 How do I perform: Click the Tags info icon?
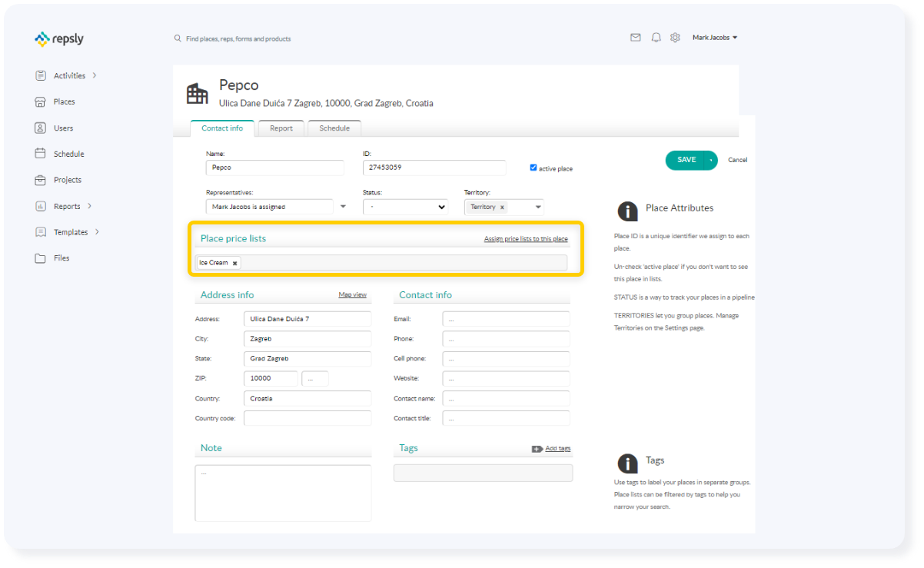628,463
